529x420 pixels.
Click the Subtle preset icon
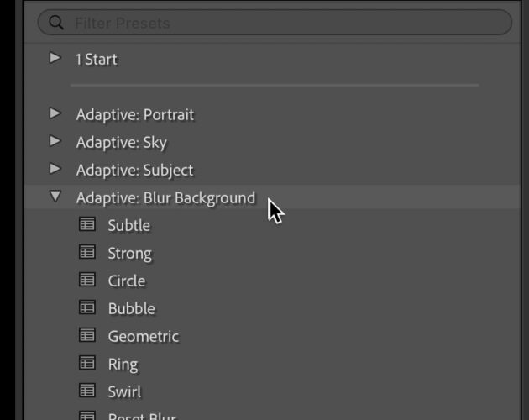click(x=87, y=224)
